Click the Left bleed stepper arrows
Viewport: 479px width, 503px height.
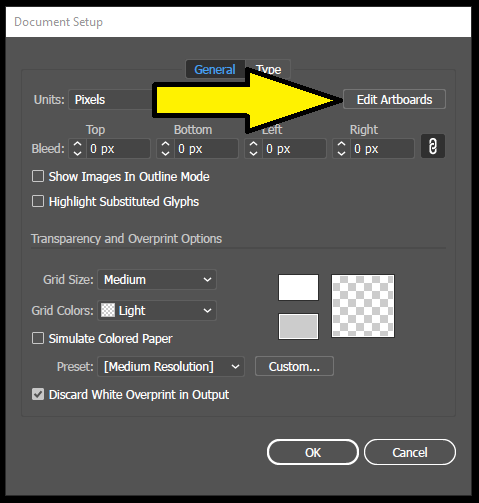(x=253, y=149)
